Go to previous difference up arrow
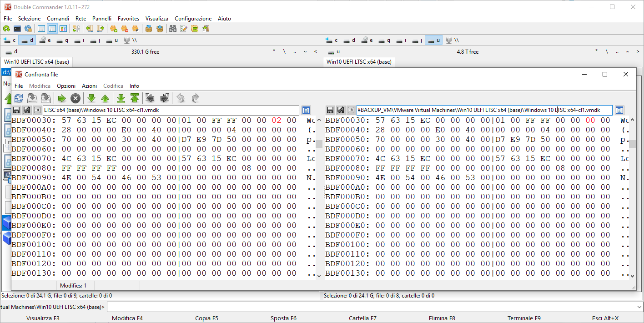Screen dimensions: 644x323 [105, 98]
